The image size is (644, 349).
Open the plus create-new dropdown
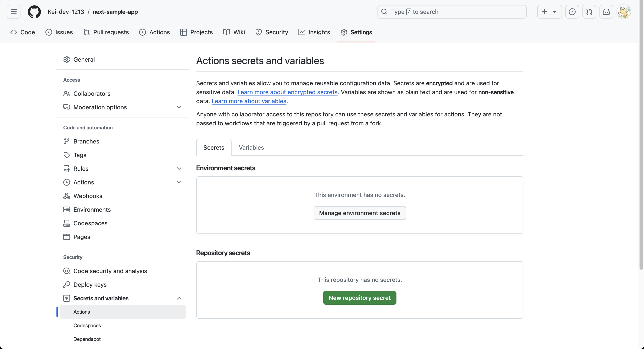pyautogui.click(x=549, y=12)
